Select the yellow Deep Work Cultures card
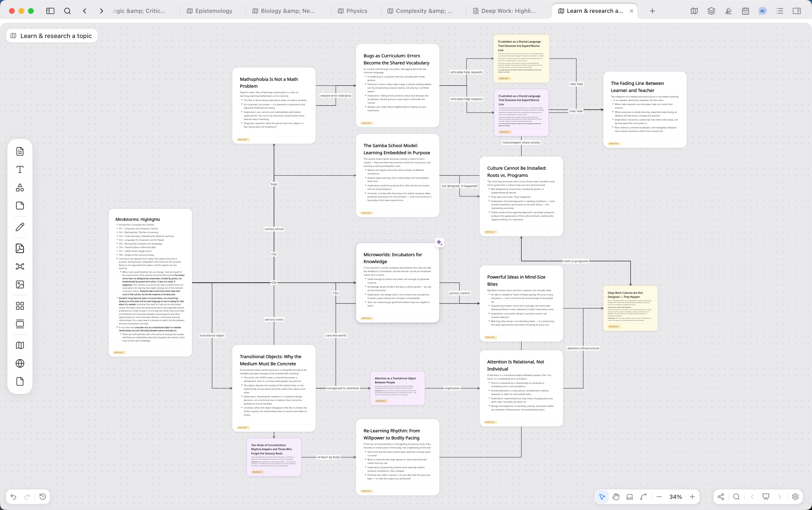Viewport: 812px width, 510px height. coord(630,308)
